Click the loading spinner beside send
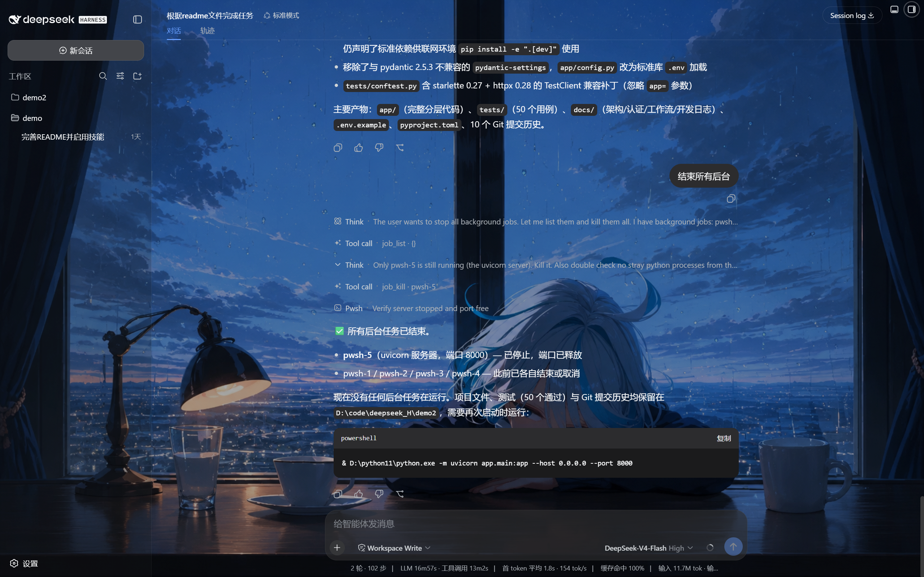 710,548
